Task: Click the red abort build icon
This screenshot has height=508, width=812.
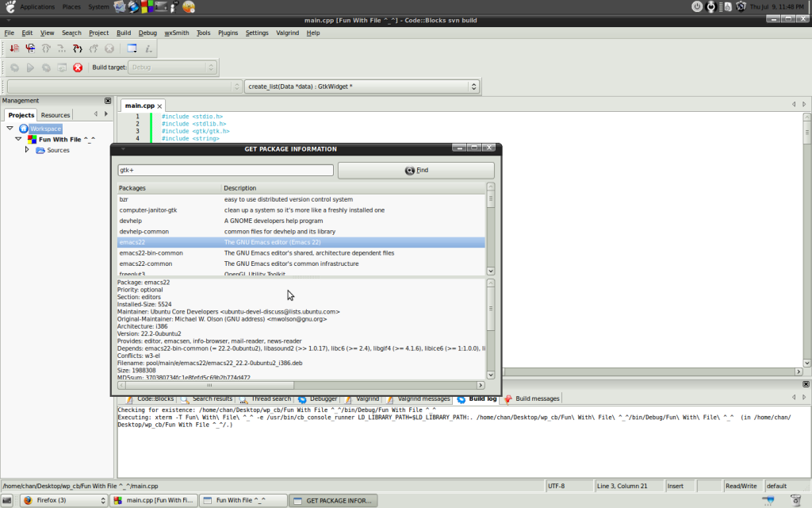Action: (78, 67)
